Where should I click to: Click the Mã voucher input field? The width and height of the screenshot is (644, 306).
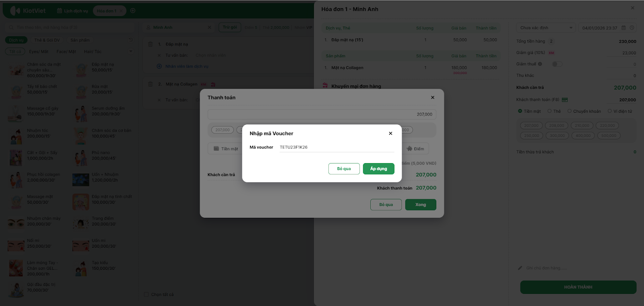pyautogui.click(x=336, y=147)
